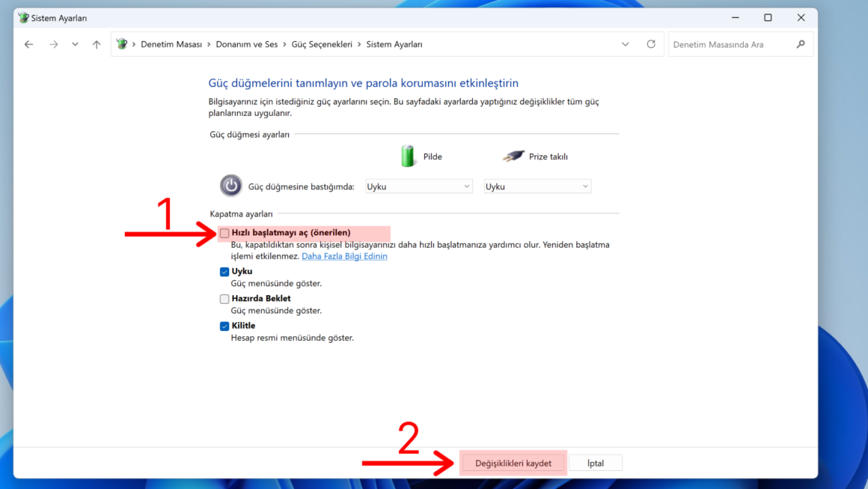Click the İptal button

click(596, 463)
